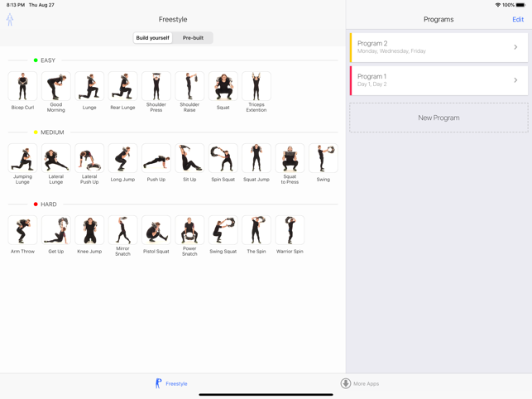Select the Triceps Extention exercise

pyautogui.click(x=256, y=87)
